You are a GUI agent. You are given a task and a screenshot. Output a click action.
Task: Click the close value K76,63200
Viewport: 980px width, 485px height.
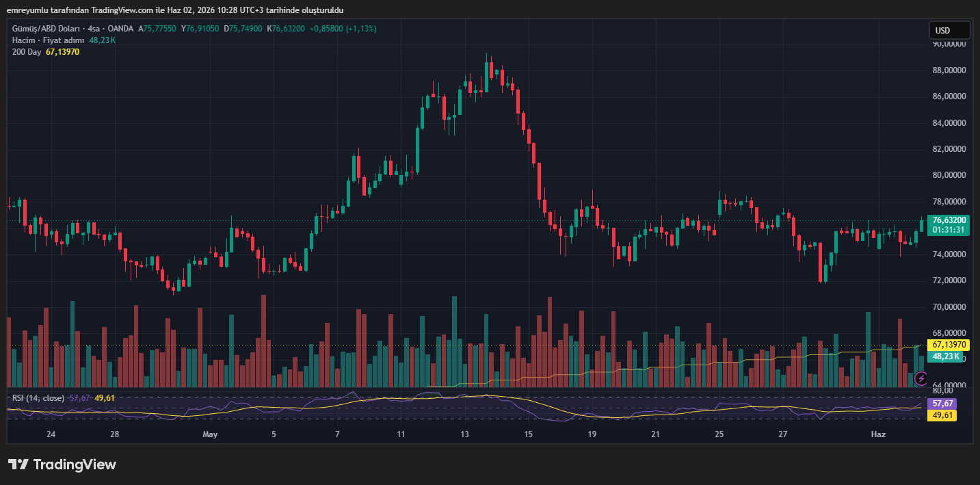[287, 29]
